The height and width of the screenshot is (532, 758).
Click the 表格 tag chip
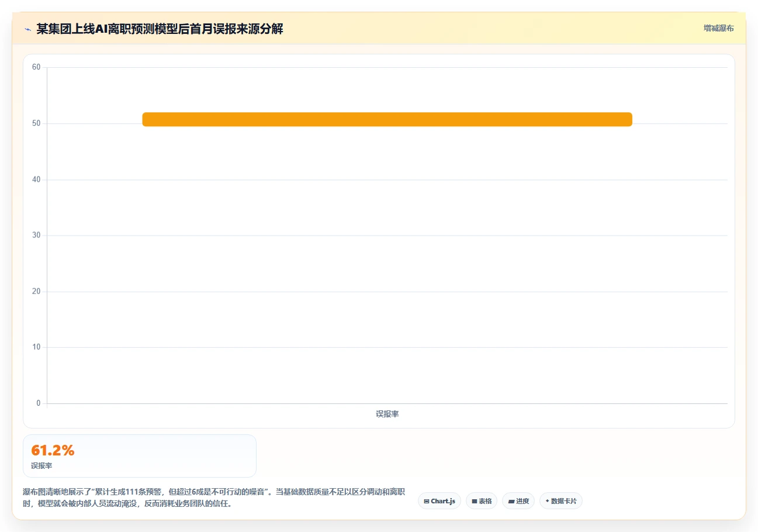482,501
